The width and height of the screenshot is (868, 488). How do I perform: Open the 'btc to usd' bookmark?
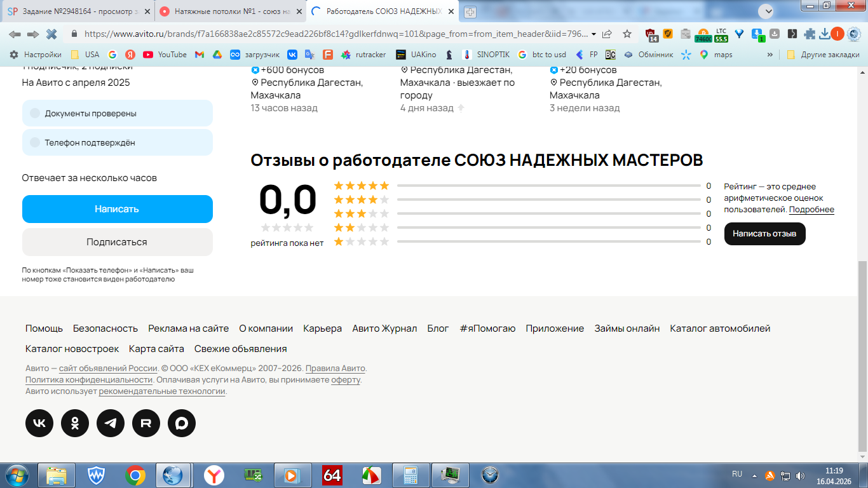(x=542, y=55)
